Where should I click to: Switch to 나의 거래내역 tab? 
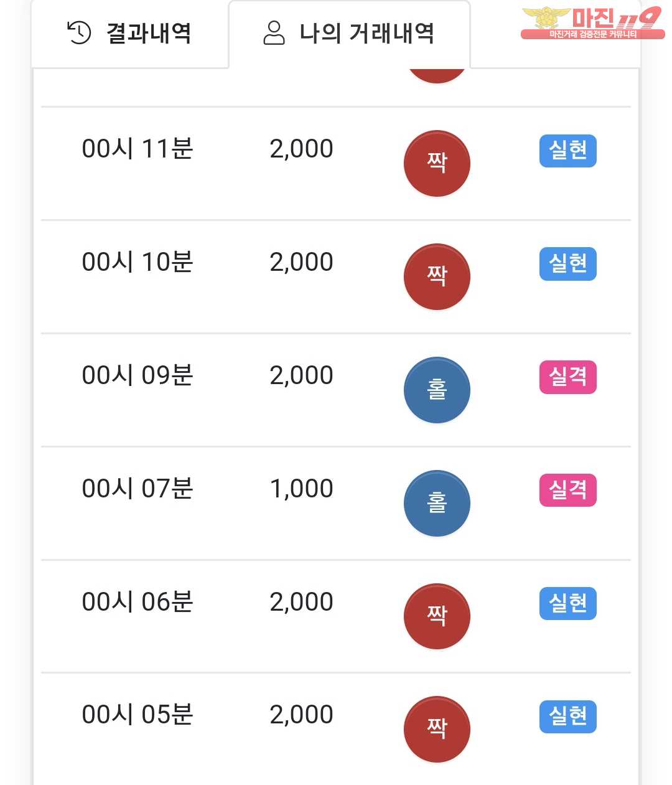(x=349, y=34)
